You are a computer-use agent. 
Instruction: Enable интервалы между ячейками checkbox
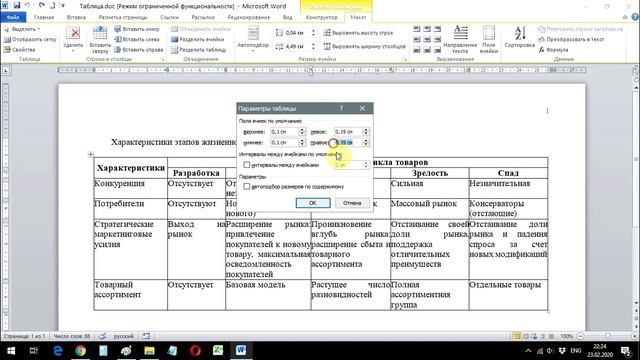pyautogui.click(x=247, y=165)
